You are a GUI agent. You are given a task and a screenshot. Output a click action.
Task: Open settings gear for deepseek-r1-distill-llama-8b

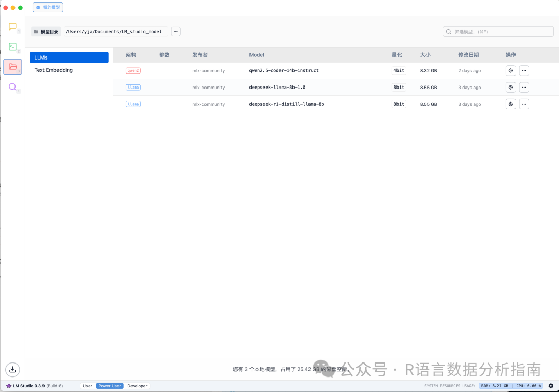[x=510, y=104]
